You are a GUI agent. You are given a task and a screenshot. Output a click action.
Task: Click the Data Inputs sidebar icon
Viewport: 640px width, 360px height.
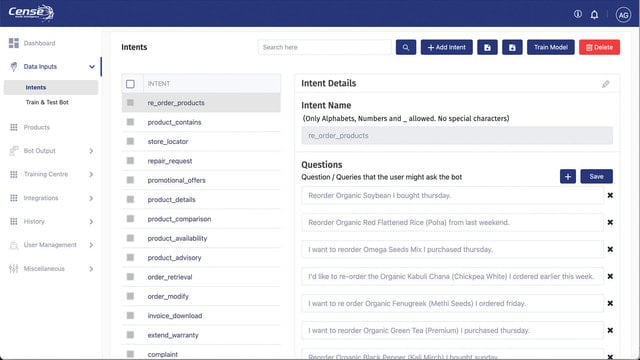click(13, 67)
